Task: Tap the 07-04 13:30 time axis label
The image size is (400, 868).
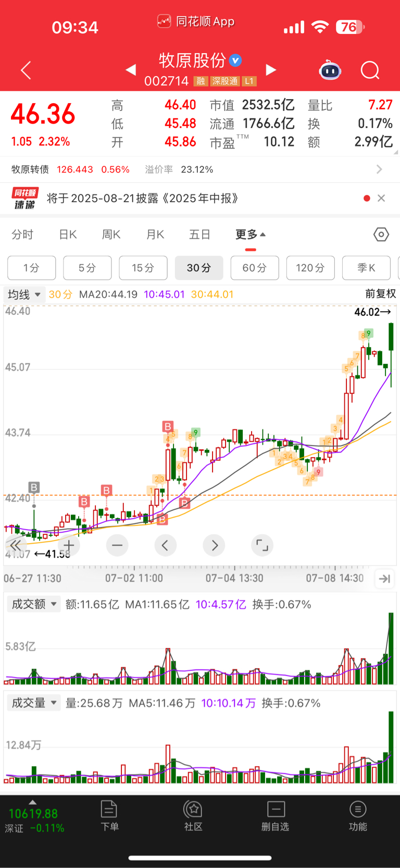Action: pos(234,578)
